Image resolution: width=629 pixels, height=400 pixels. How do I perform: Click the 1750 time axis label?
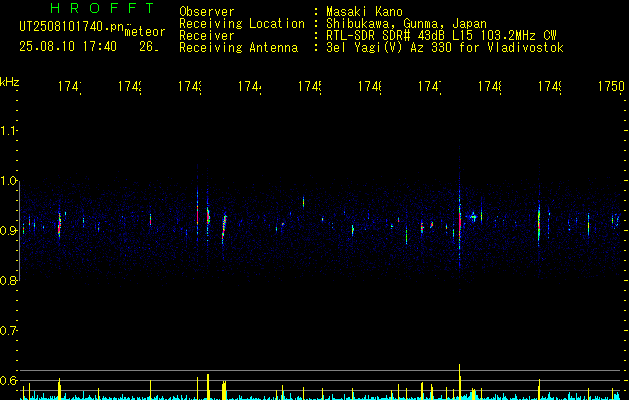pyautogui.click(x=611, y=86)
